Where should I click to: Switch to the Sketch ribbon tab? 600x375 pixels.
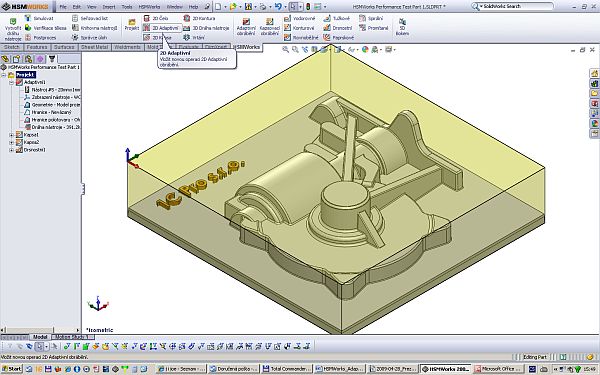(x=11, y=47)
